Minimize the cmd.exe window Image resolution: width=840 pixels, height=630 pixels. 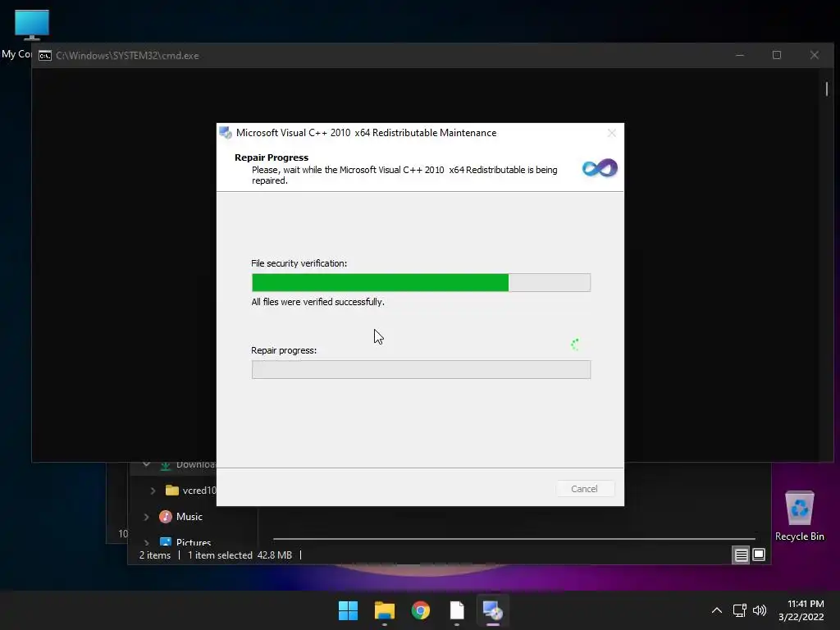point(740,55)
